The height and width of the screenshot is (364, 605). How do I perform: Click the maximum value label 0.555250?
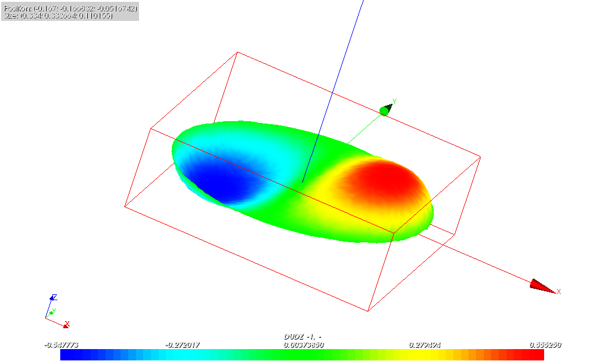(x=545, y=345)
